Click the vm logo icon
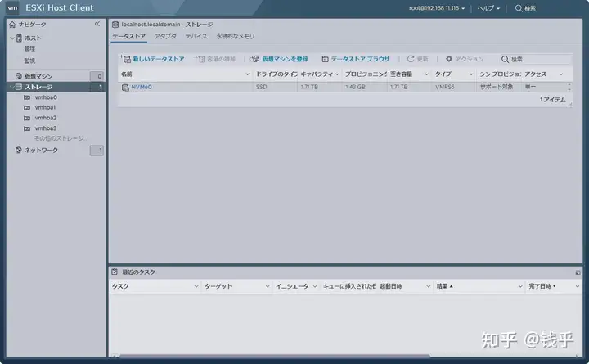This screenshot has height=364, width=589. (x=12, y=7)
